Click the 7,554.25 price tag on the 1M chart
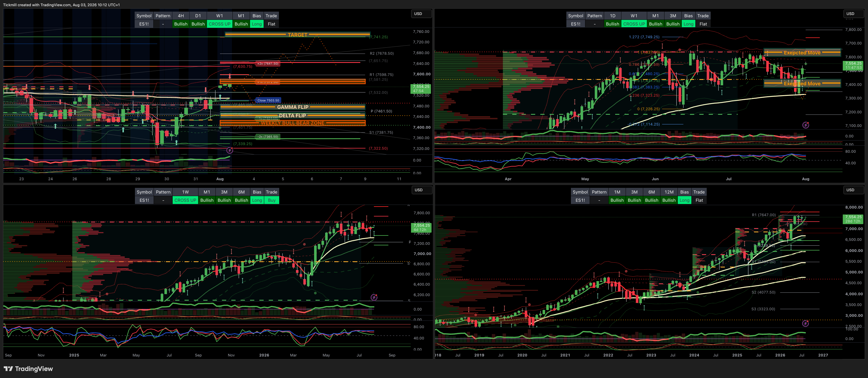Viewport: 868px width, 378px height. click(853, 219)
